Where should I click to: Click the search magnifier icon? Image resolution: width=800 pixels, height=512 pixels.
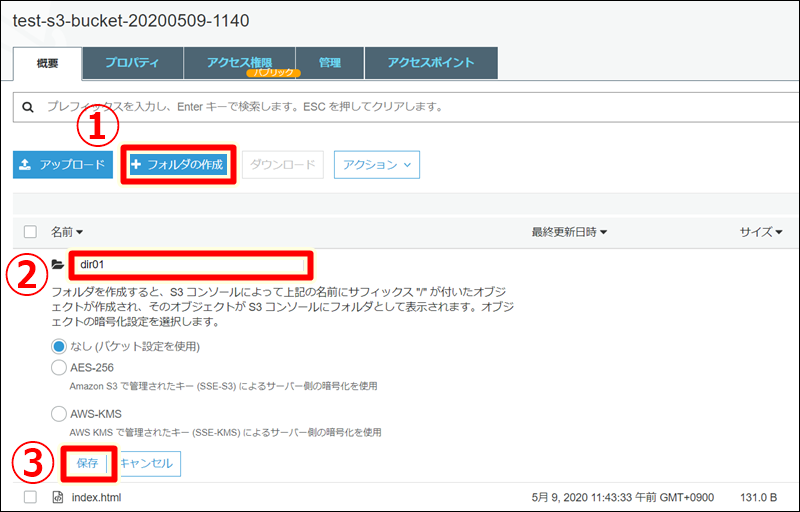click(28, 107)
